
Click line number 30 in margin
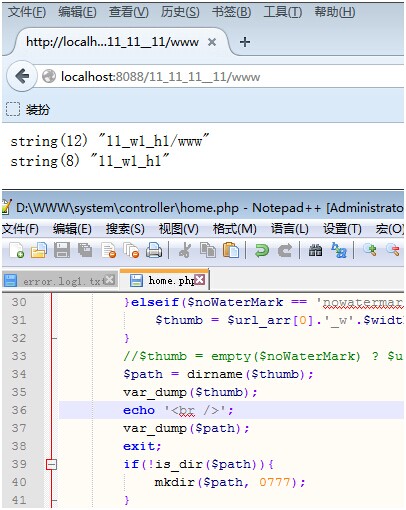(x=19, y=302)
